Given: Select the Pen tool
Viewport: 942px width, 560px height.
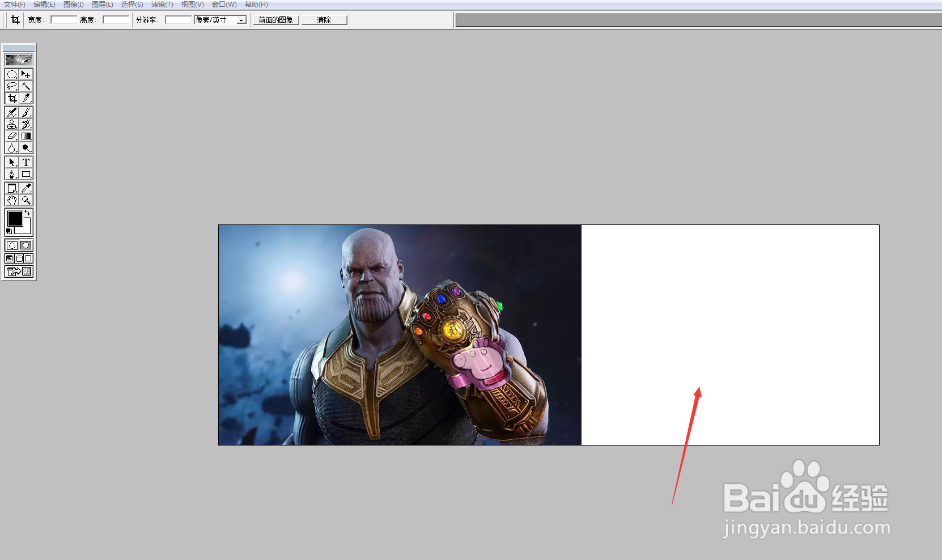Looking at the screenshot, I should tap(12, 174).
